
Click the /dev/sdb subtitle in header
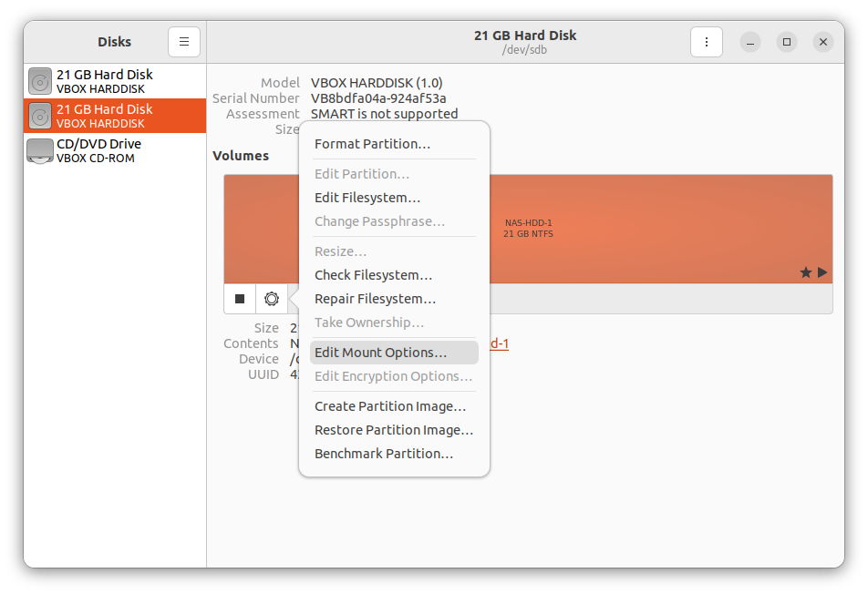pyautogui.click(x=524, y=50)
